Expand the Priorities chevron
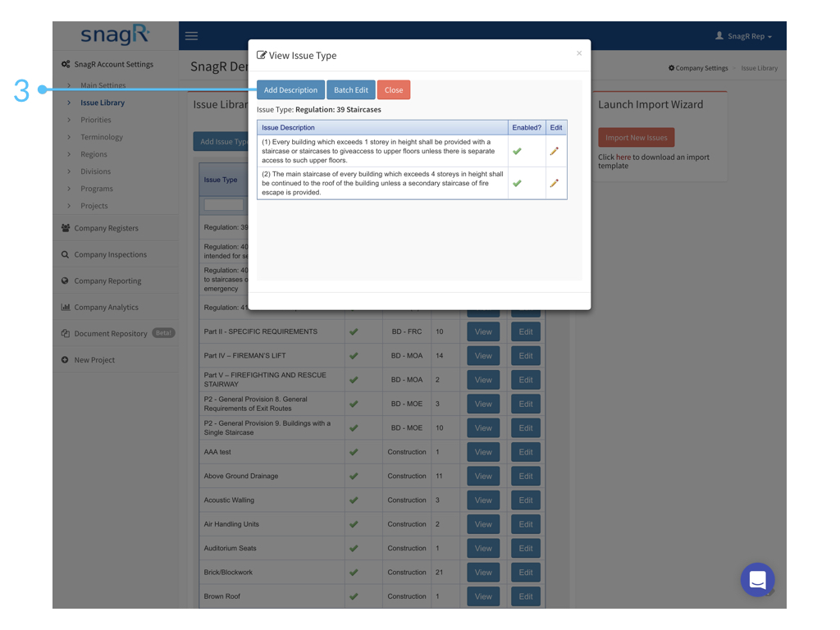This screenshot has height=630, width=840. (x=69, y=120)
